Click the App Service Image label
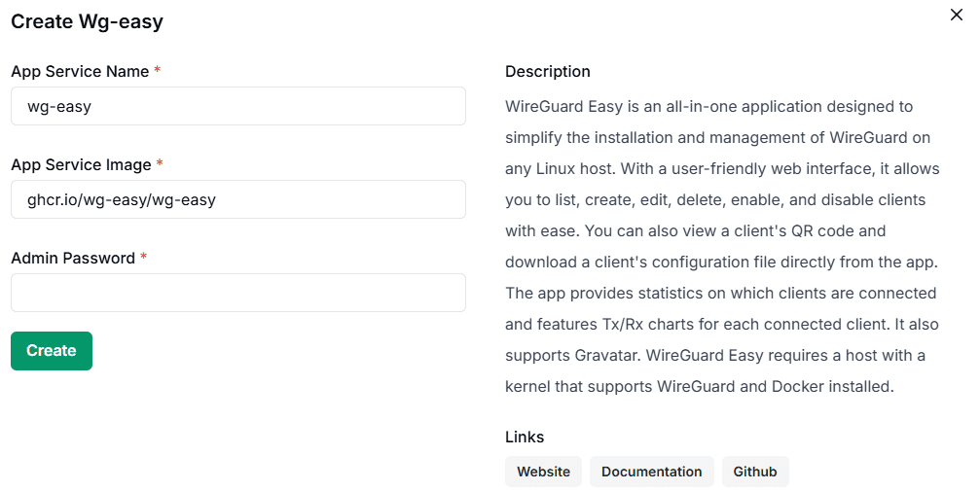The width and height of the screenshot is (980, 491). tap(81, 164)
